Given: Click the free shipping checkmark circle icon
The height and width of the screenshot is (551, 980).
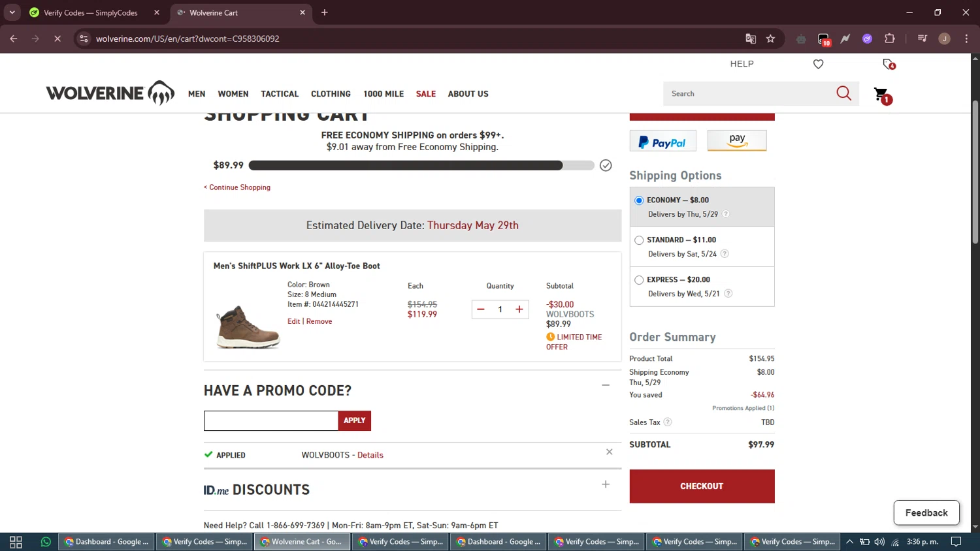Looking at the screenshot, I should click(x=606, y=165).
